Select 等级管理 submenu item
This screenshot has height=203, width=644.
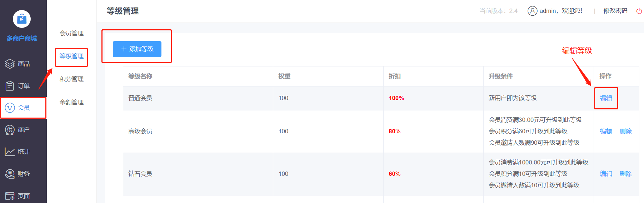(x=71, y=56)
